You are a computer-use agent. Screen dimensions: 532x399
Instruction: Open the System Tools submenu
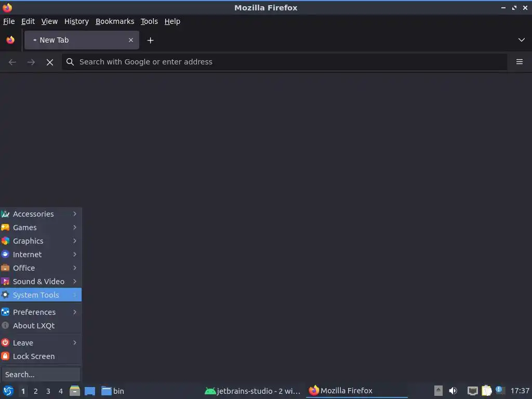tap(41, 295)
